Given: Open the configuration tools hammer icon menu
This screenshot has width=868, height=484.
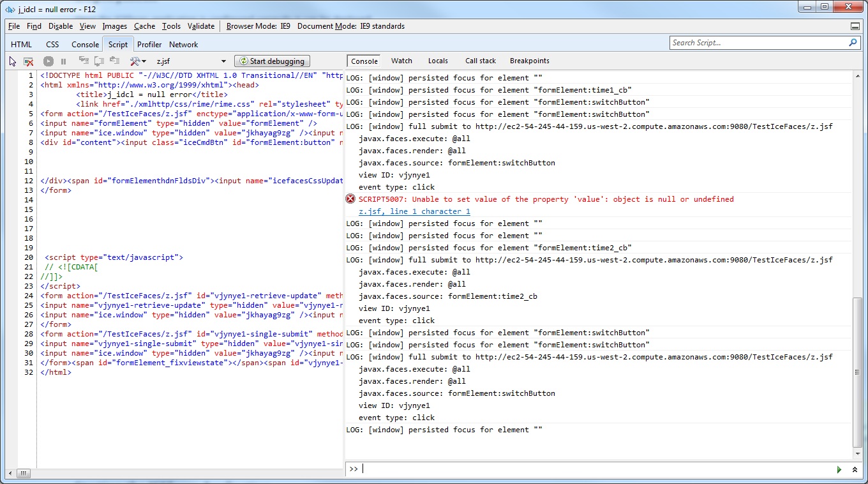Looking at the screenshot, I should tap(138, 61).
